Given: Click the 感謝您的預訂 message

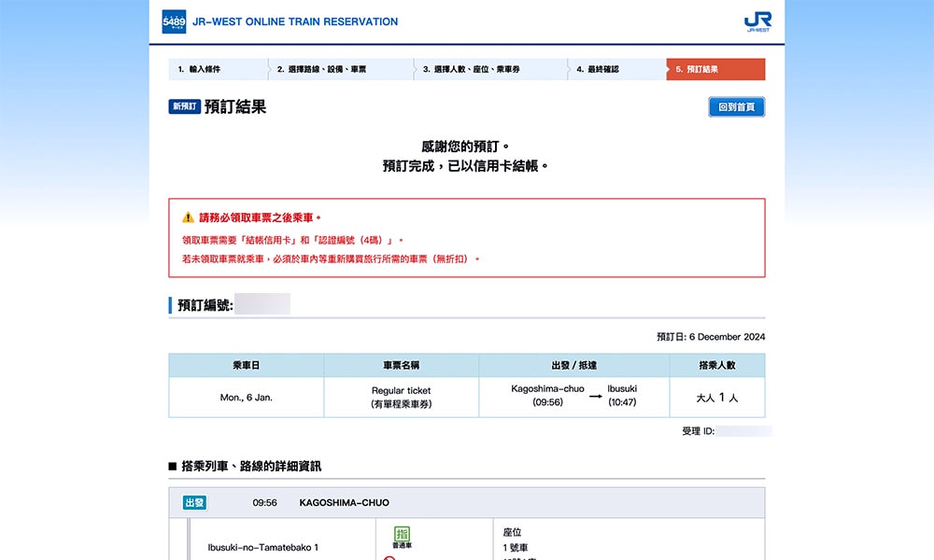Looking at the screenshot, I should (x=465, y=147).
